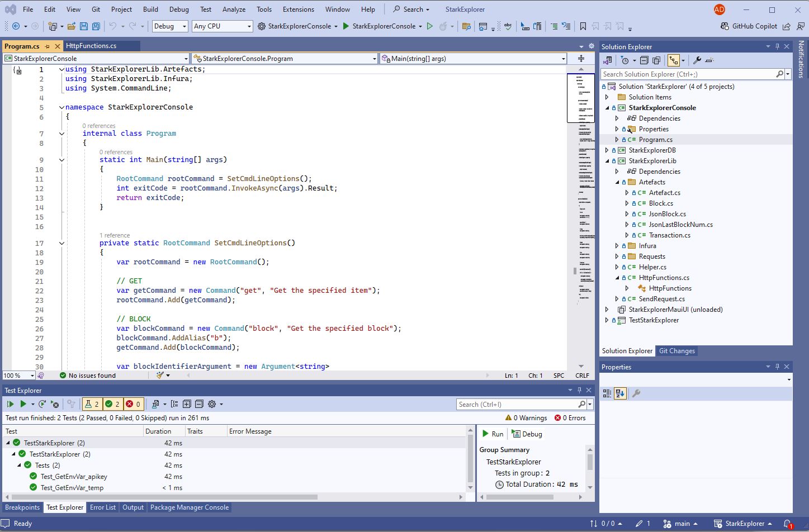Collapse the Artefacts folder in Solution Explorer
The width and height of the screenshot is (809, 532).
pyautogui.click(x=617, y=182)
